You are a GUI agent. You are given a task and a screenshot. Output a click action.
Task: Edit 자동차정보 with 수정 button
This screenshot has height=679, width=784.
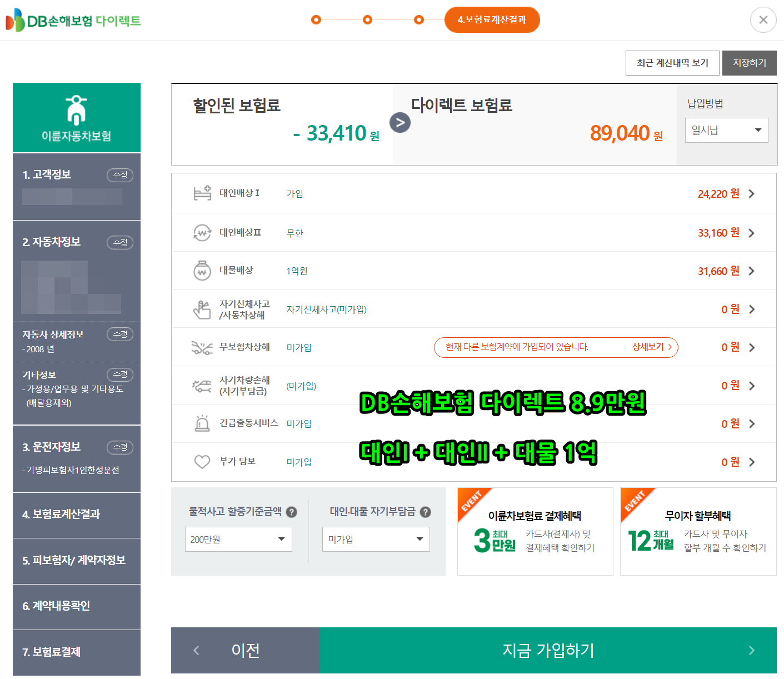[x=120, y=243]
